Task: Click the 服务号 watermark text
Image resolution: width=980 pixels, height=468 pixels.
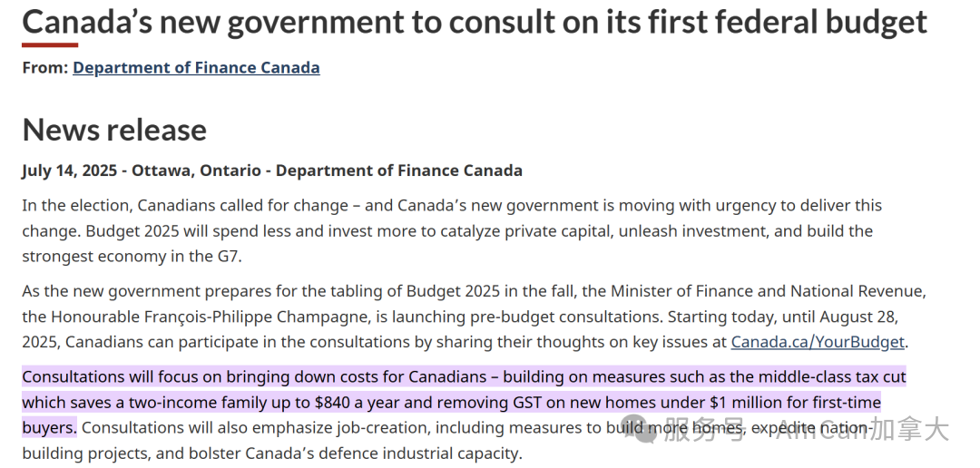Action: tap(704, 429)
